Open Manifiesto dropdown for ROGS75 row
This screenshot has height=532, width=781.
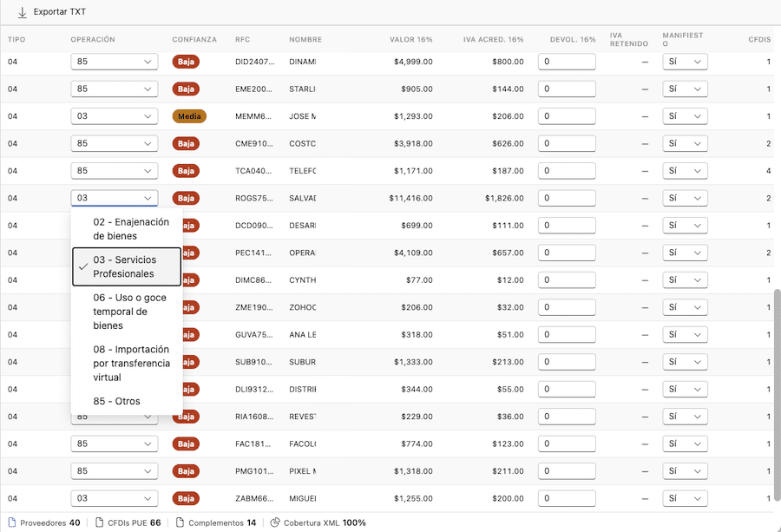(685, 198)
